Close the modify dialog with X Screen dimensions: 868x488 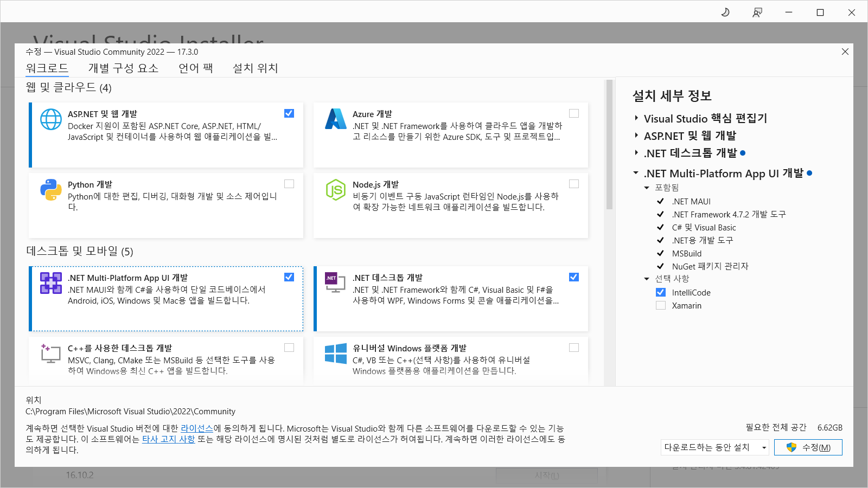coord(845,52)
